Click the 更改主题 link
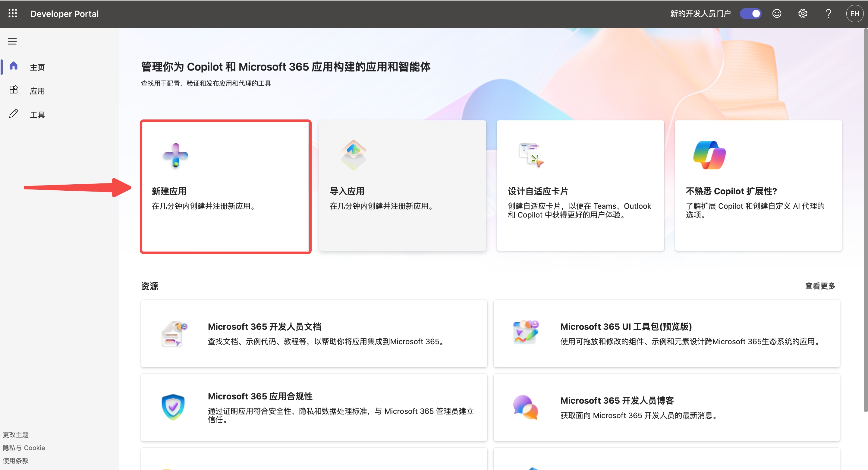Image resolution: width=868 pixels, height=470 pixels. click(x=15, y=435)
